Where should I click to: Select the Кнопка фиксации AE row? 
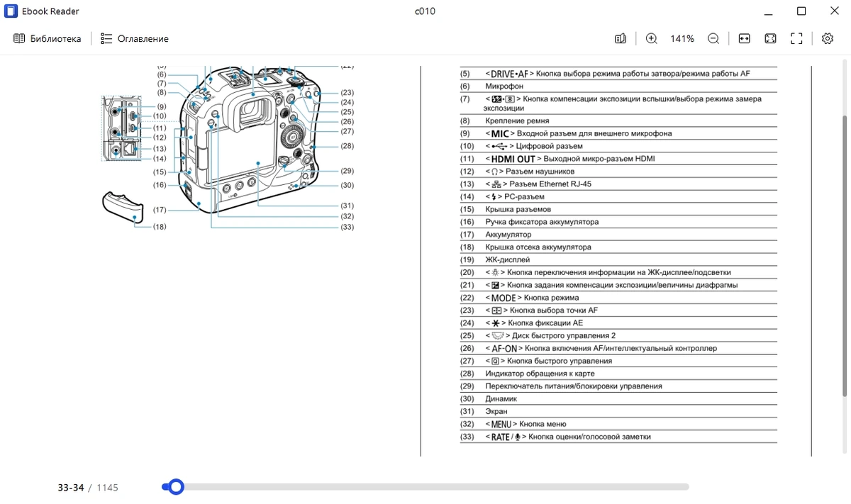point(618,323)
